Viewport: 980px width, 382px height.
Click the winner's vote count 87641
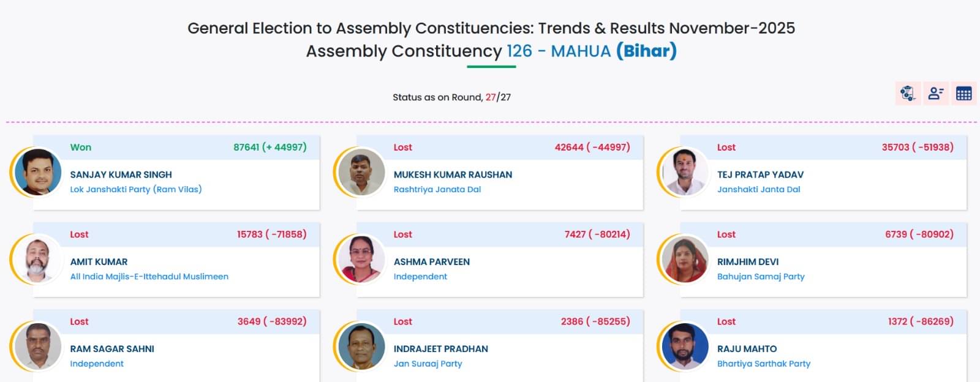(x=246, y=147)
